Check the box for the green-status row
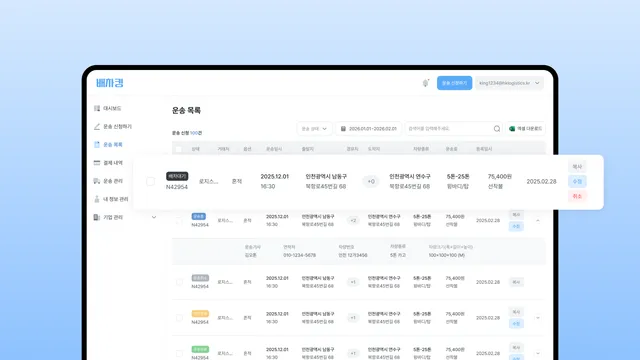640x360 pixels. point(179,353)
